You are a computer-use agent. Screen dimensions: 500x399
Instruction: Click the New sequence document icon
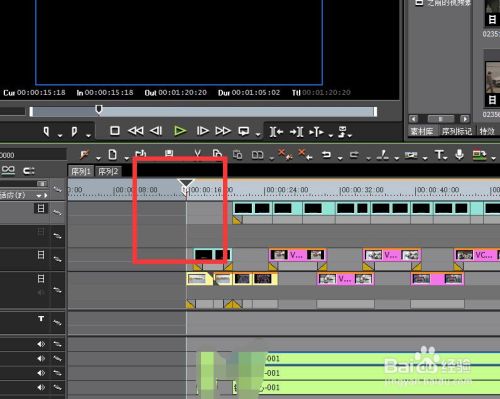coord(113,155)
